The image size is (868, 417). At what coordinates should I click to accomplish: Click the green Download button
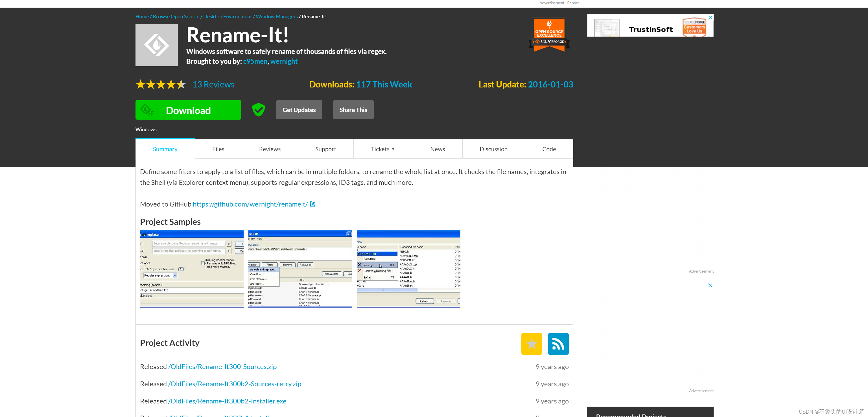188,110
